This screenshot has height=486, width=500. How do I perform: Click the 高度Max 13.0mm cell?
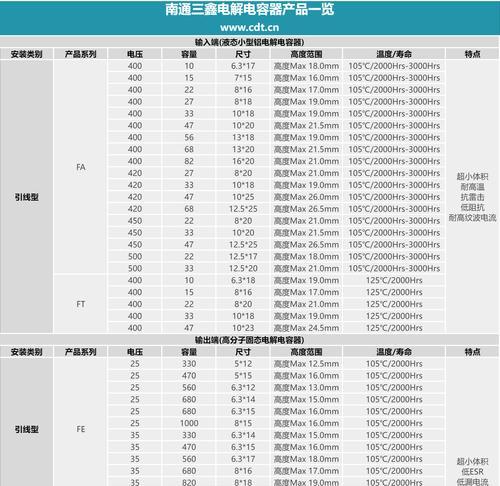306,387
